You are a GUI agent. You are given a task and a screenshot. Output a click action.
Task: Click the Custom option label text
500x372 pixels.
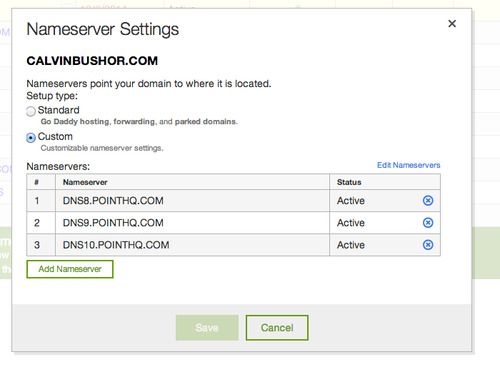[55, 137]
